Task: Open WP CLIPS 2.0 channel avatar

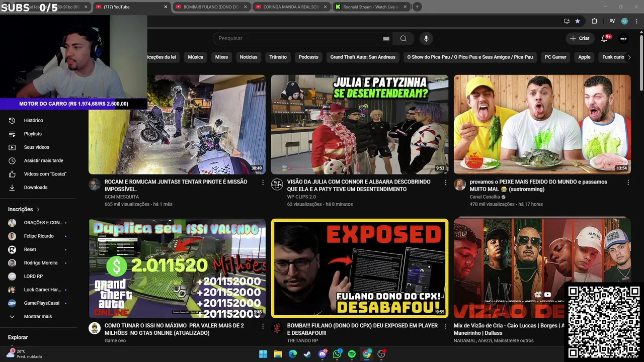Action: 277,184
